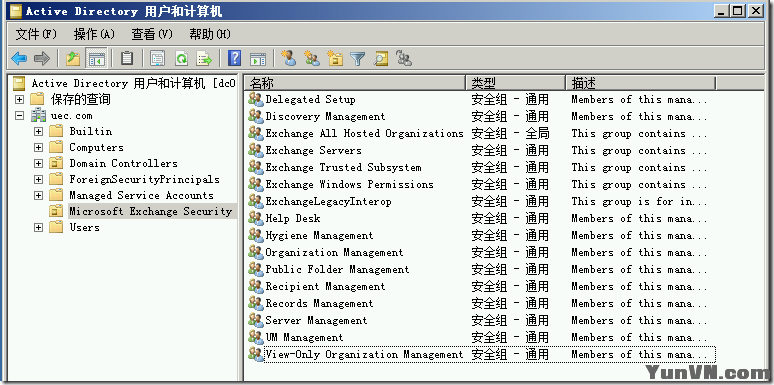
Task: Open Help with the blue question mark icon
Action: click(x=234, y=59)
